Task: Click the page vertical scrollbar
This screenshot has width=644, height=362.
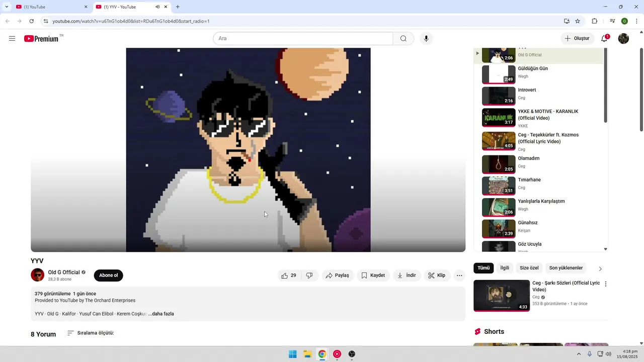Action: (x=641, y=89)
